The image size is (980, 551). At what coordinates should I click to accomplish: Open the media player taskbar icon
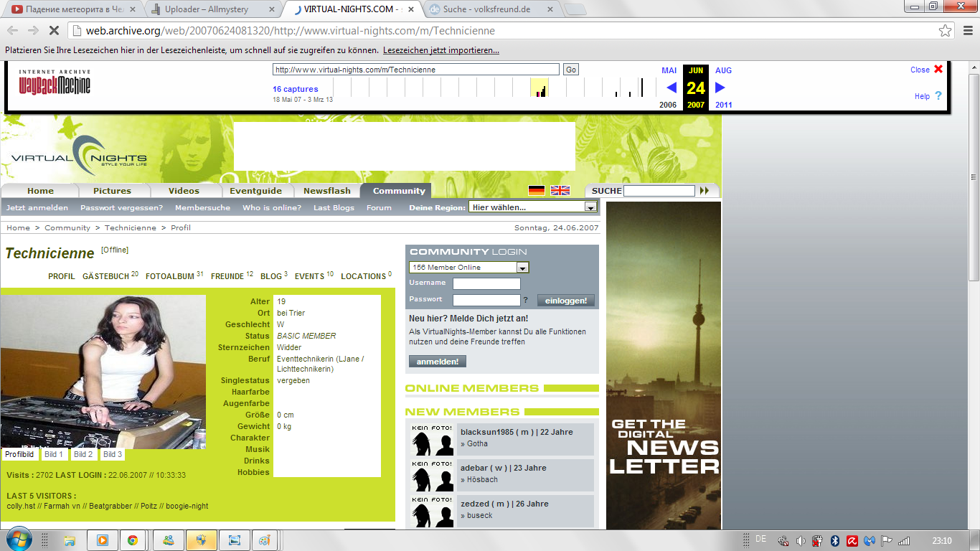click(102, 540)
